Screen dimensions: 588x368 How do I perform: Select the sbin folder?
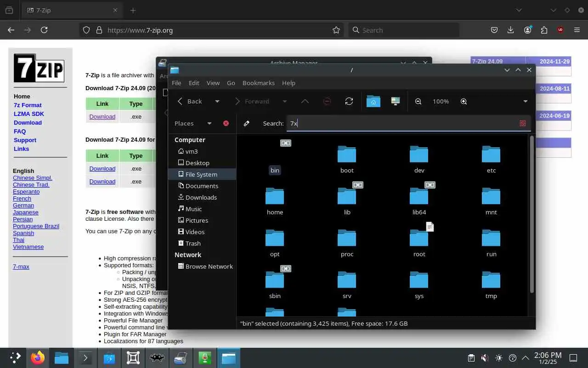(x=275, y=285)
